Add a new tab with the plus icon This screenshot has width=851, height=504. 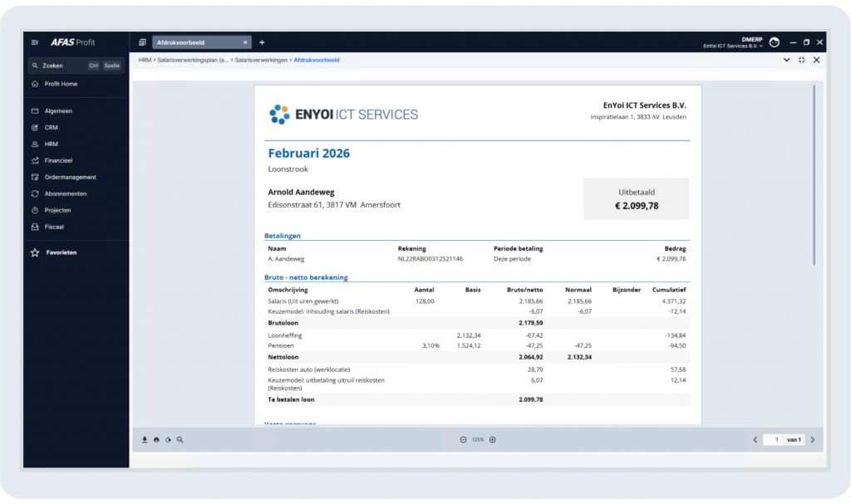(262, 42)
